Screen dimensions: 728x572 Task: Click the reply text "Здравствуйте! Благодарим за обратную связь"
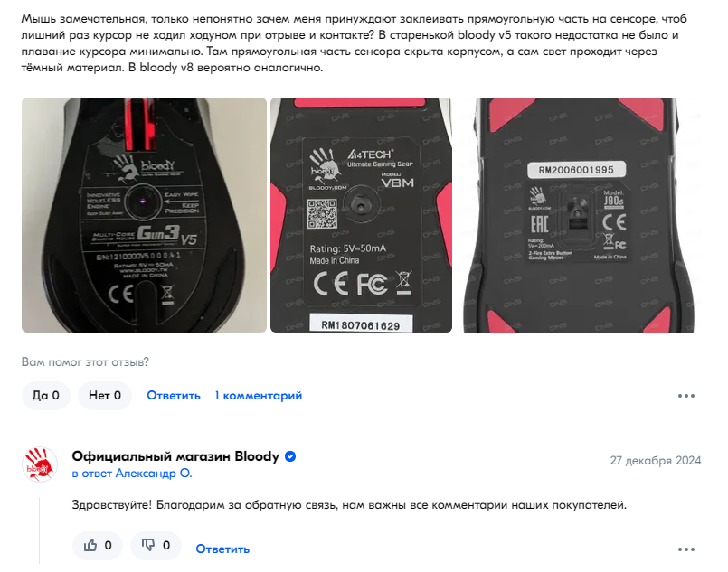(202, 505)
